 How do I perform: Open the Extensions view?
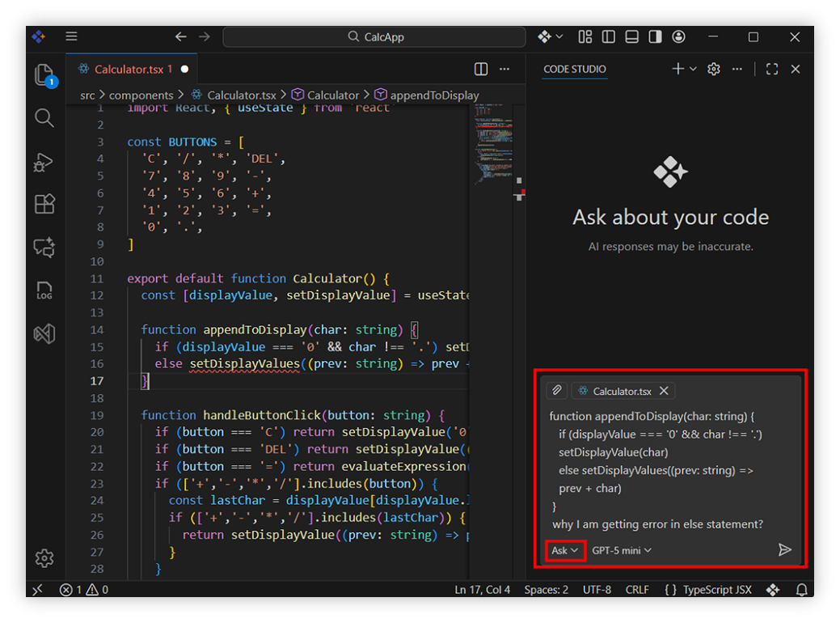(44, 204)
